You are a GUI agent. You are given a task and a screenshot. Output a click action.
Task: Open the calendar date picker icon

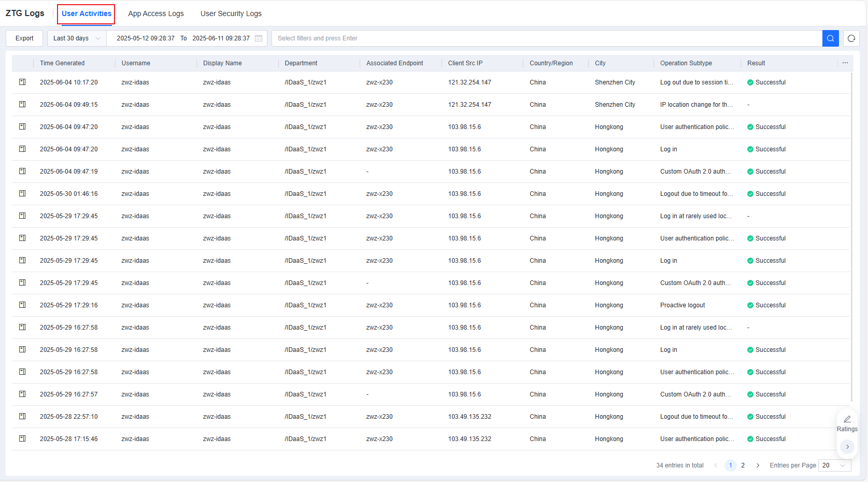tap(259, 38)
